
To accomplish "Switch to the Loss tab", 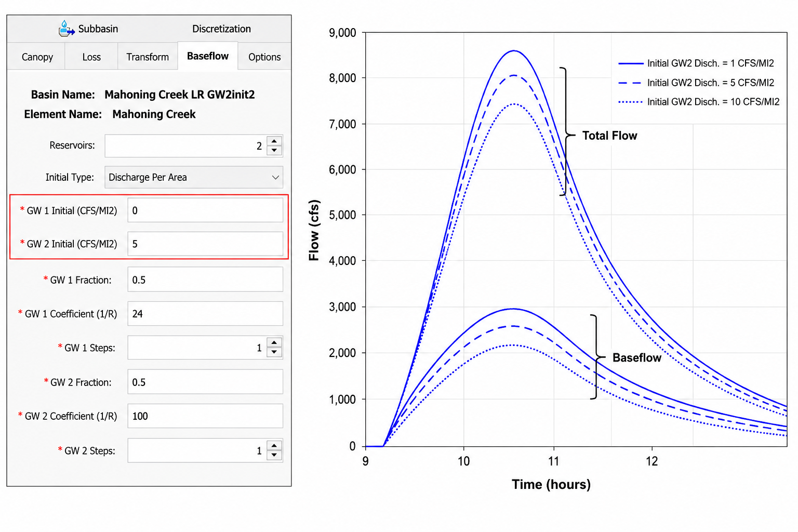I will point(91,57).
